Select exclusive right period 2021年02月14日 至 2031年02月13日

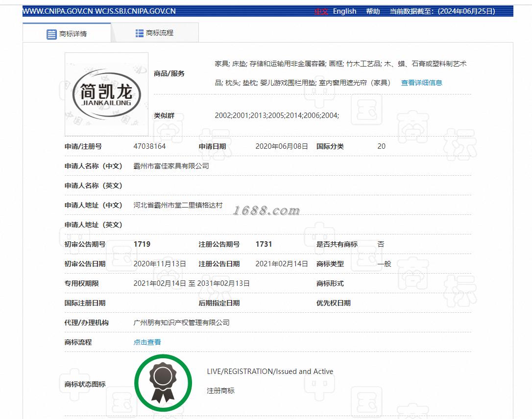192,283
